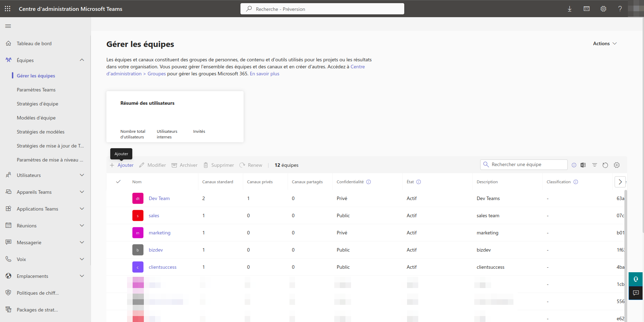Screen dimensions: 644x322
Task: Click info icon beside Confidentialité column
Action: (369, 182)
